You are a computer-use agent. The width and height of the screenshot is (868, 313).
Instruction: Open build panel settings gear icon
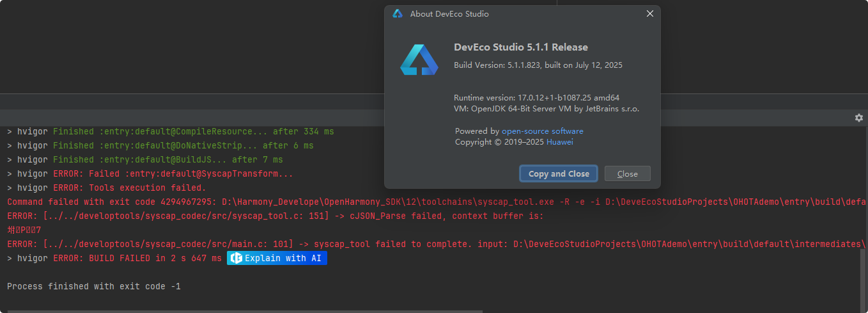click(x=858, y=118)
